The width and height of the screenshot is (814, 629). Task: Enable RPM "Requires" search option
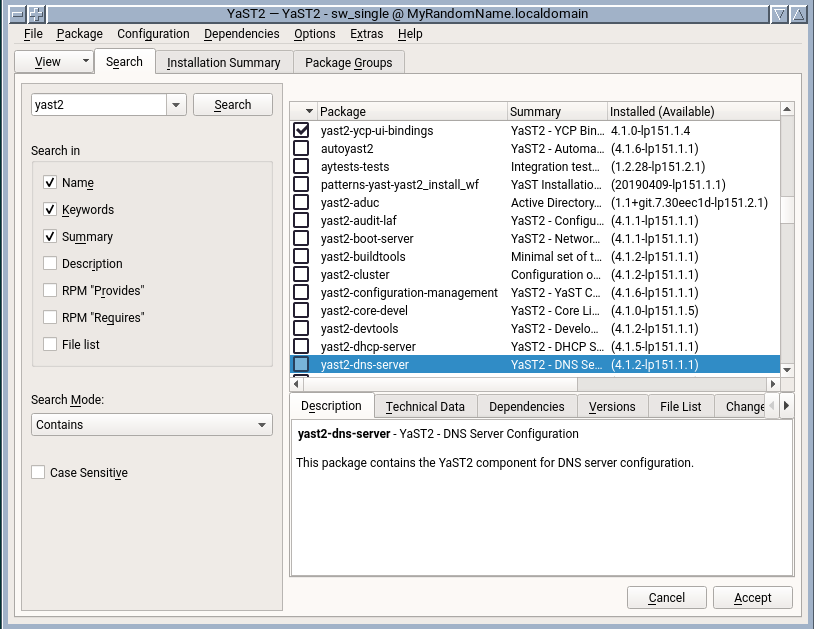[x=50, y=318]
